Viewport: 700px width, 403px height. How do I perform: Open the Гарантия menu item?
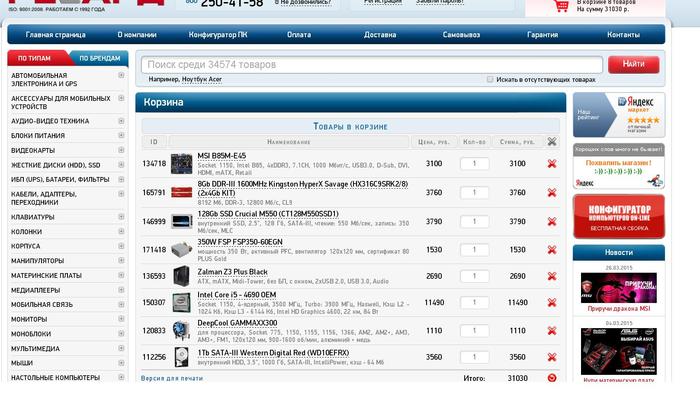[542, 35]
